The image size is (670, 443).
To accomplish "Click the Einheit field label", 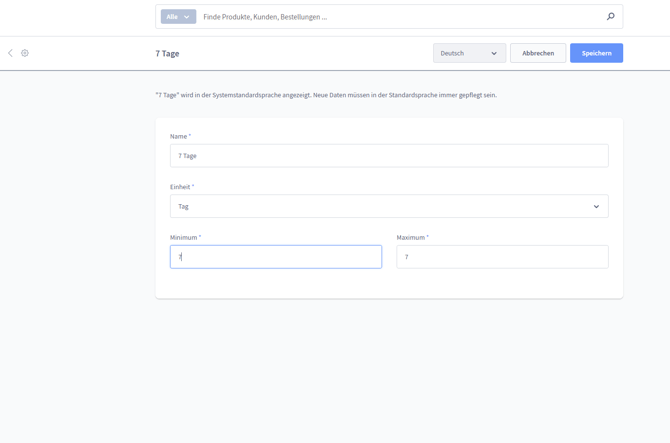I will coord(181,187).
